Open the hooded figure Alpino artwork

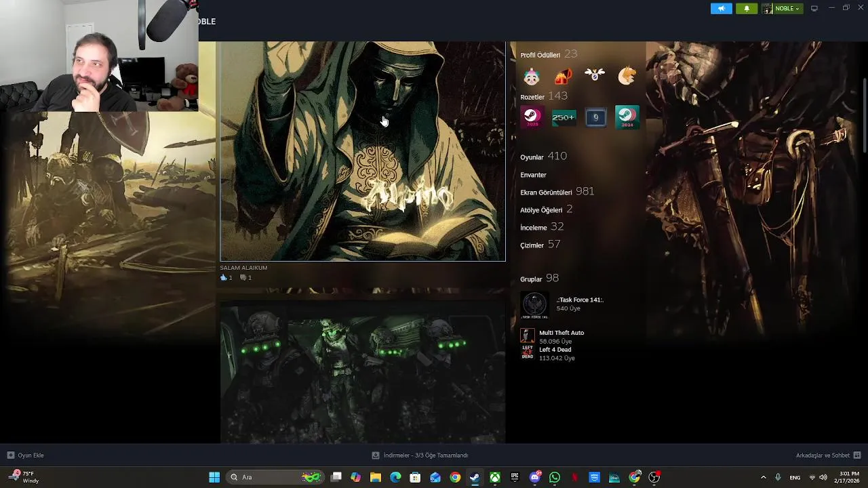(x=363, y=151)
